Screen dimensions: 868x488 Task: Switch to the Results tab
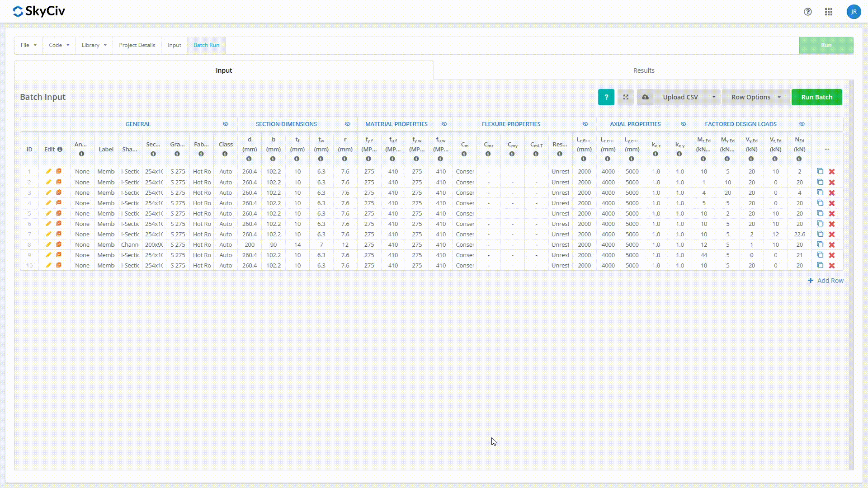click(644, 70)
